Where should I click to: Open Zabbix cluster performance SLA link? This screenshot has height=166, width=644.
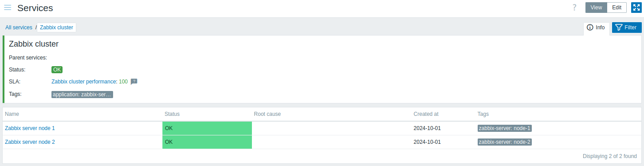tap(84, 82)
